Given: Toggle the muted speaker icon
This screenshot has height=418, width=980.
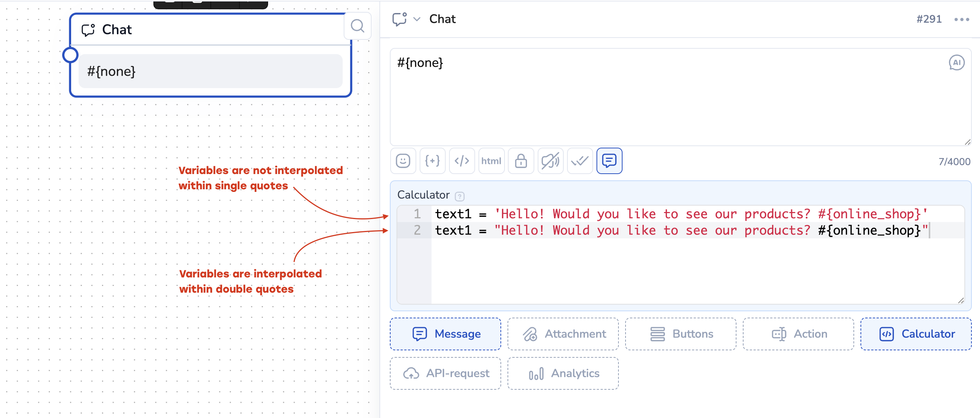Looking at the screenshot, I should (550, 161).
